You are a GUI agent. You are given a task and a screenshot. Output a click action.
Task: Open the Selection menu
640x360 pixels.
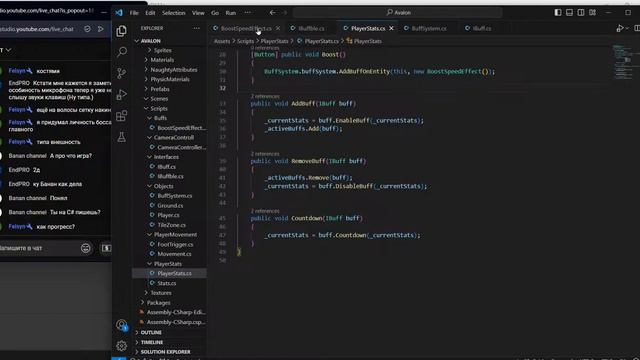(x=173, y=13)
